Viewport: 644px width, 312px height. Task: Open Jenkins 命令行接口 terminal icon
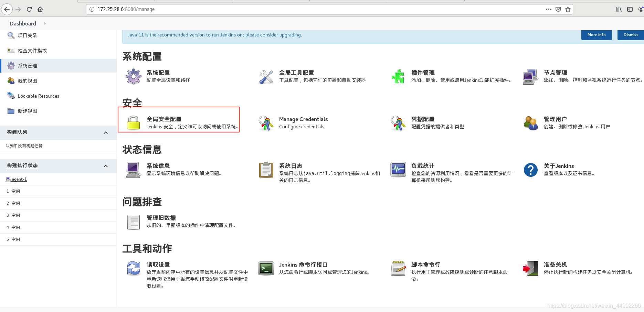(x=266, y=268)
